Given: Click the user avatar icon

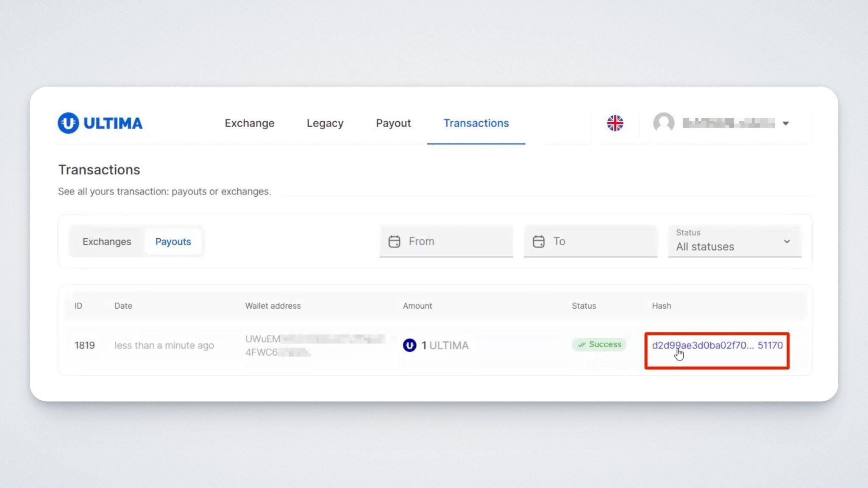Looking at the screenshot, I should [663, 123].
